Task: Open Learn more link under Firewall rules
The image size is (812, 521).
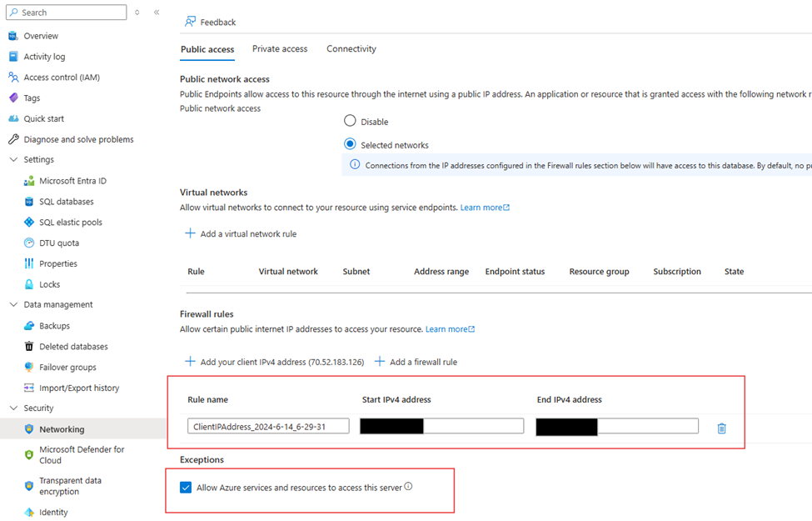Action: click(450, 329)
